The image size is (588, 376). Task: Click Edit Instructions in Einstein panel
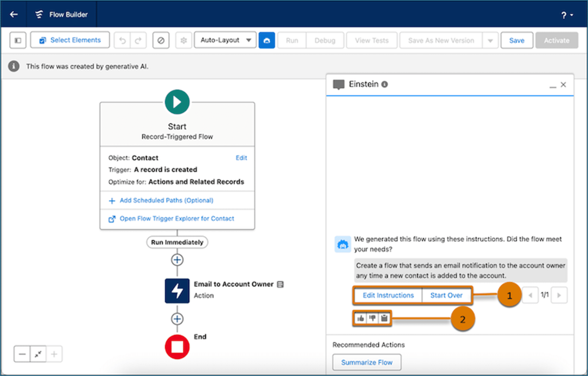(x=388, y=295)
